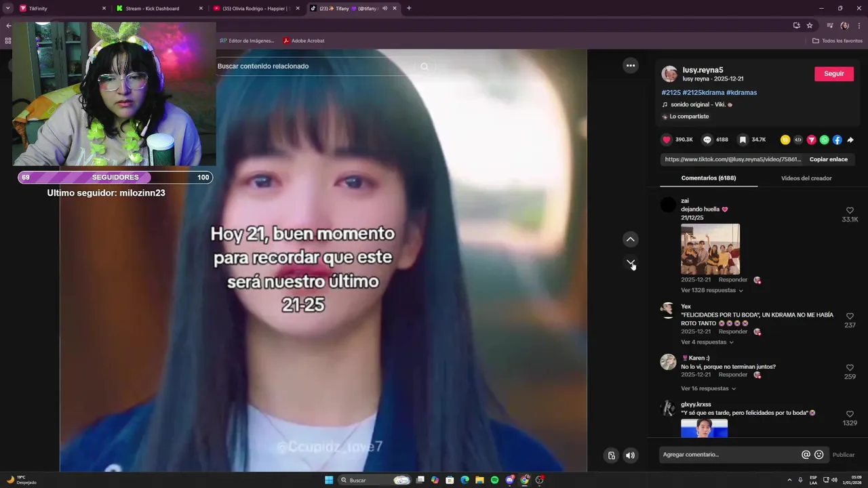Open more share options arrow

tap(850, 140)
